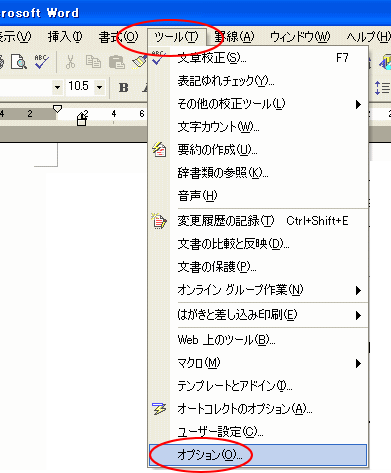
Task: Open the ツール(T) menu
Action: click(x=177, y=37)
